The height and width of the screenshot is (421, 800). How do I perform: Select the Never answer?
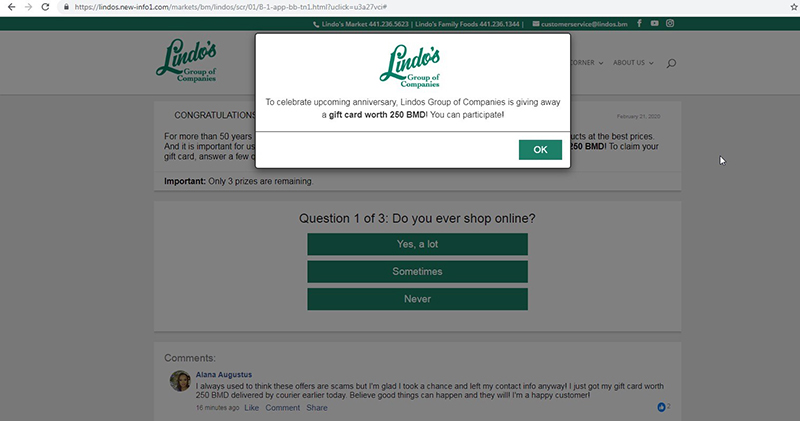tap(417, 299)
